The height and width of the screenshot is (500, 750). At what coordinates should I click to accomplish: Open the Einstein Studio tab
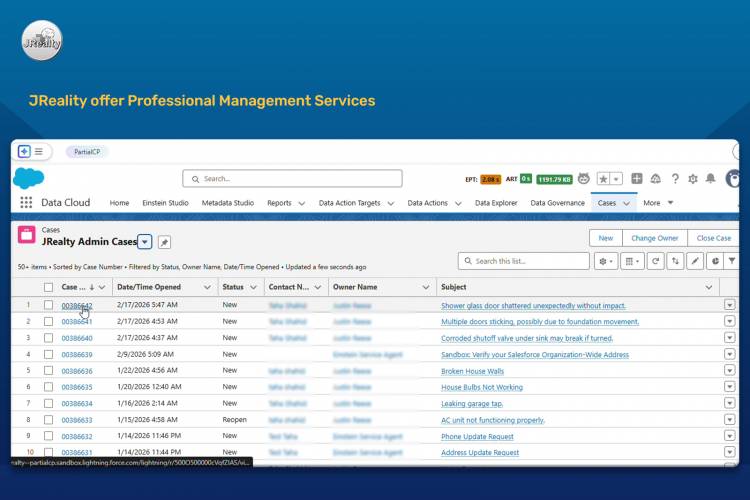(165, 203)
